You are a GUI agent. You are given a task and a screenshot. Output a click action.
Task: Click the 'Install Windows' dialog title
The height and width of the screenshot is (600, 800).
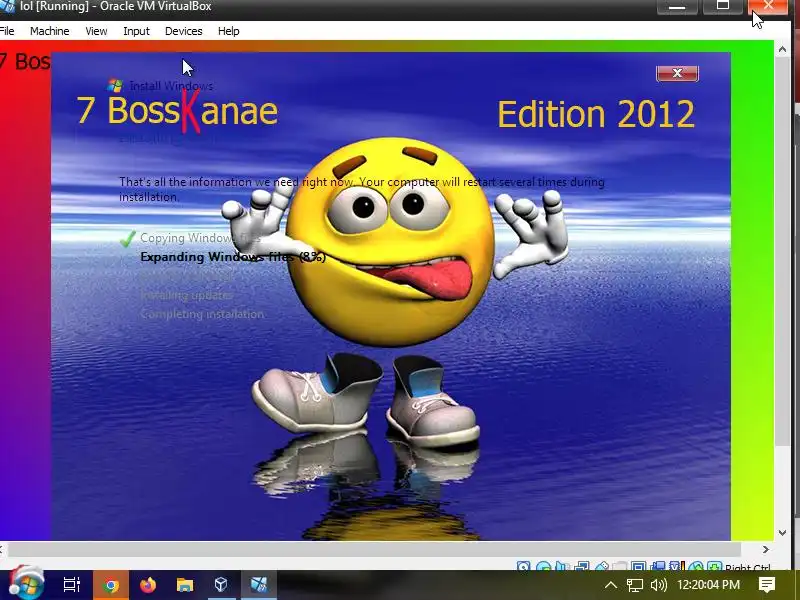[171, 86]
